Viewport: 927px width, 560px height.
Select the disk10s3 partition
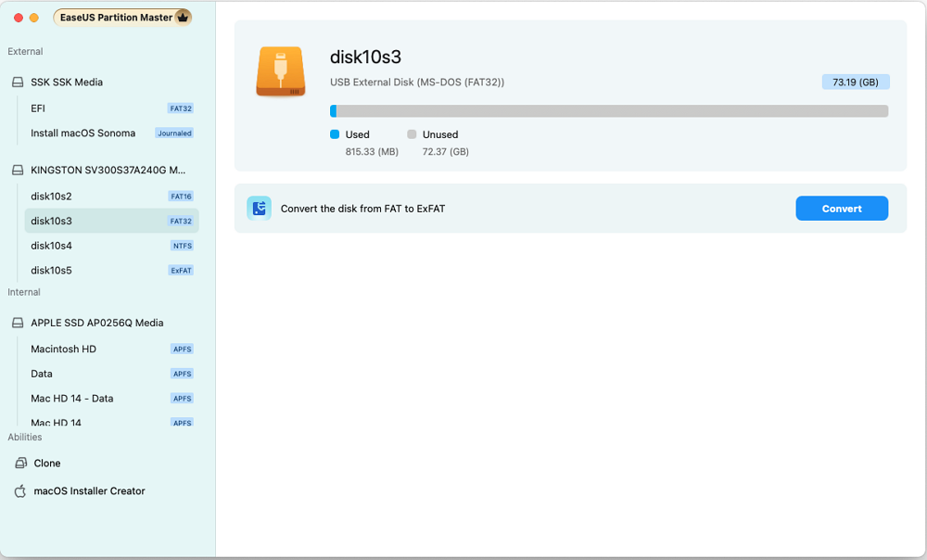click(x=112, y=221)
